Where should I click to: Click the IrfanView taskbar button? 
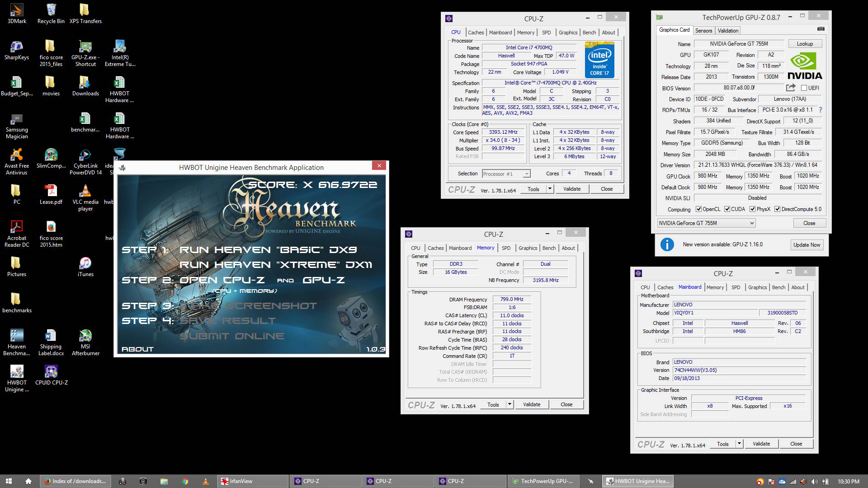(x=252, y=481)
